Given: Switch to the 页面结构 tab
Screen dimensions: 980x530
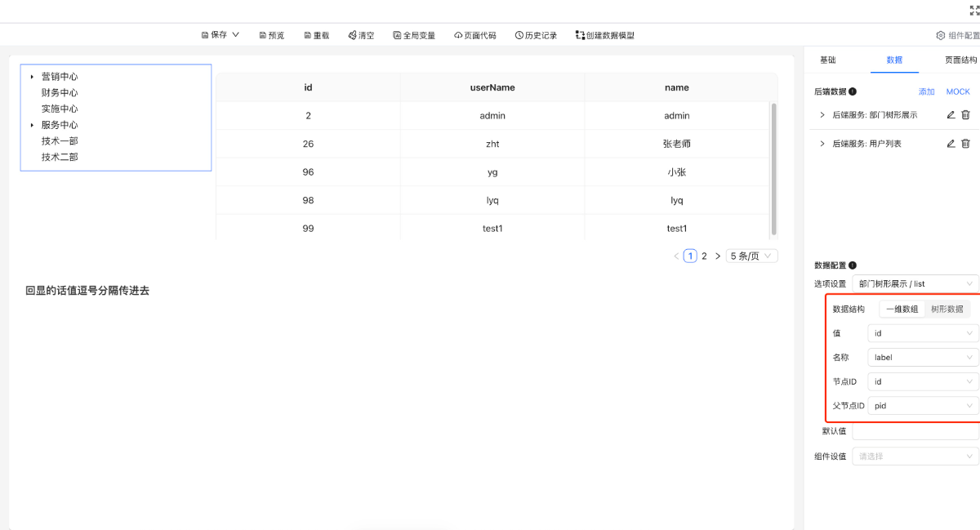Looking at the screenshot, I should pyautogui.click(x=960, y=60).
